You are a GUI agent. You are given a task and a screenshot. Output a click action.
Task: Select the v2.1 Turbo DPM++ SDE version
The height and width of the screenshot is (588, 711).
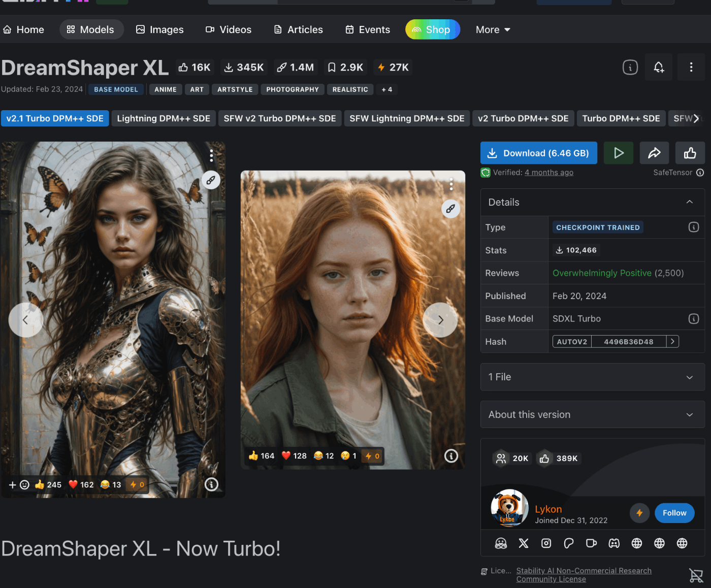click(x=55, y=118)
